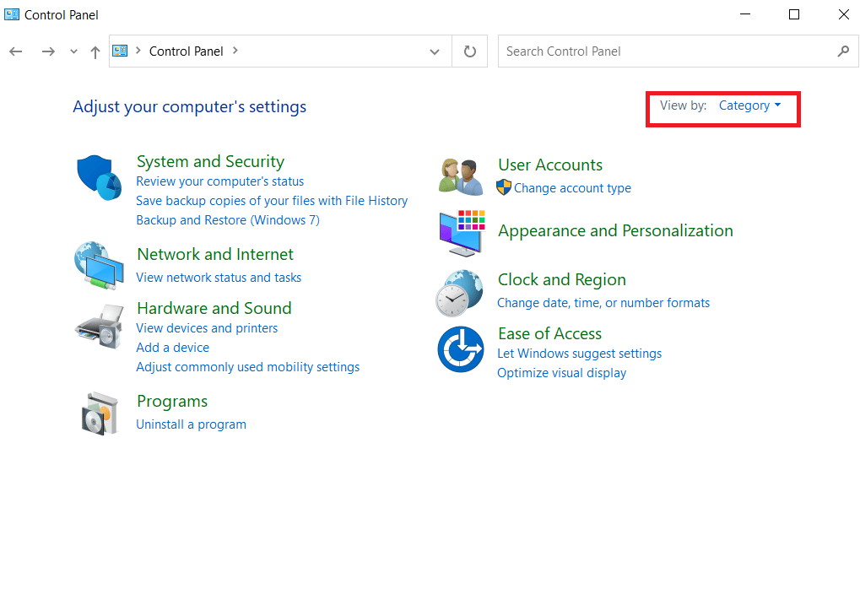
Task: Close the Control Panel window
Action: pyautogui.click(x=844, y=14)
